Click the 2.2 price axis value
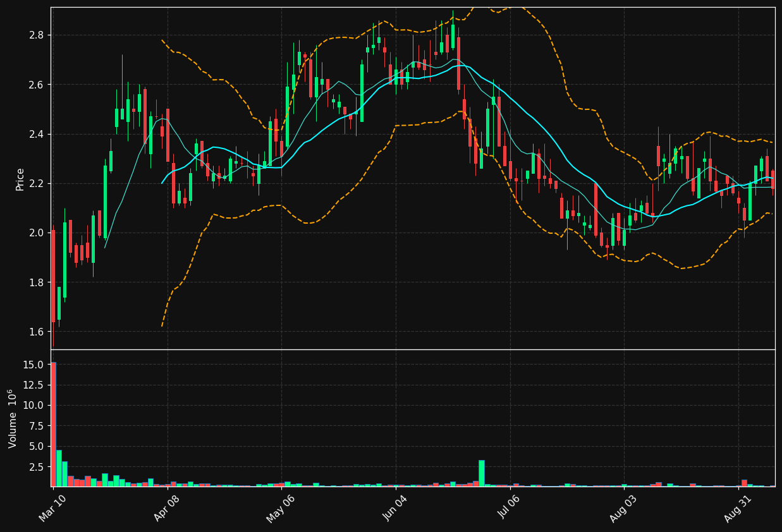The height and width of the screenshot is (532, 782). [x=35, y=183]
